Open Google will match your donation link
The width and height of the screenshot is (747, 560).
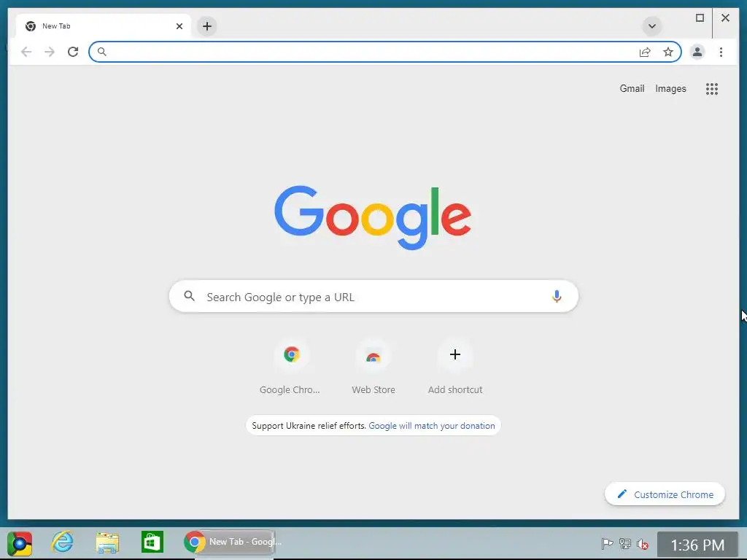(x=432, y=426)
